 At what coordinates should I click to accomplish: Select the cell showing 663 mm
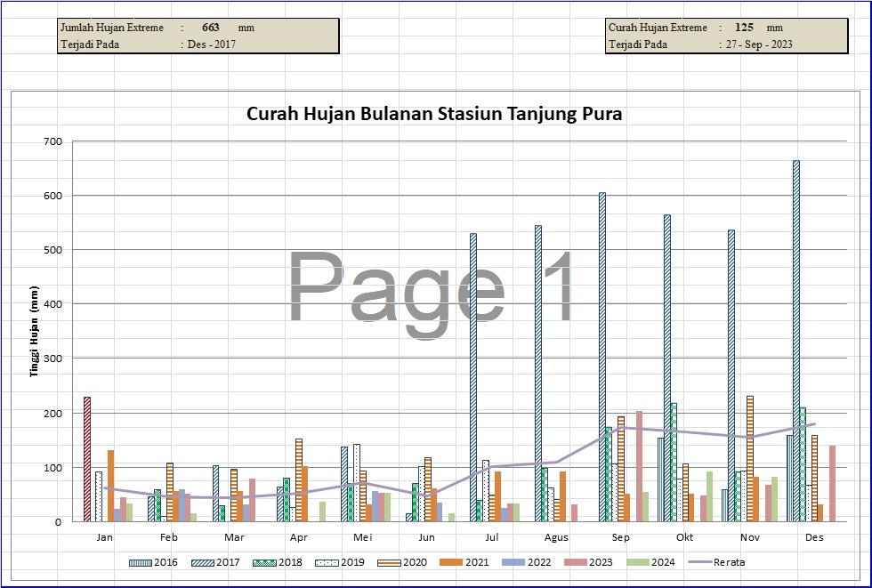click(211, 28)
